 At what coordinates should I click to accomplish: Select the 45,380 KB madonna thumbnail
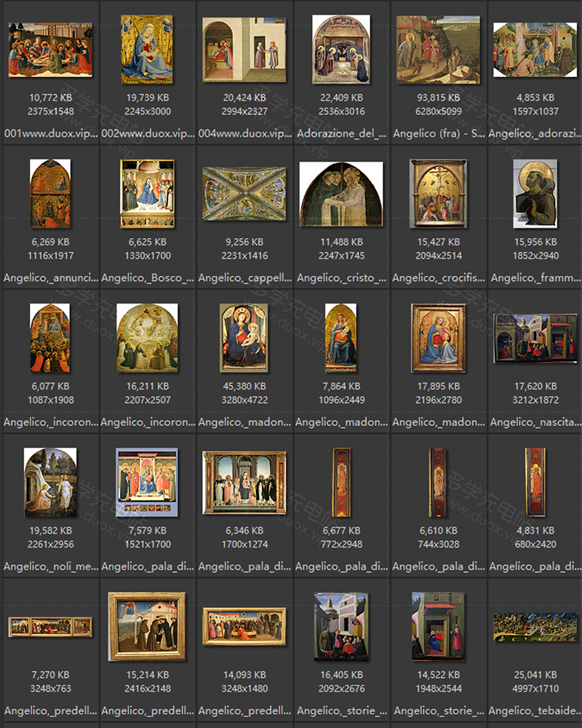[x=244, y=338]
